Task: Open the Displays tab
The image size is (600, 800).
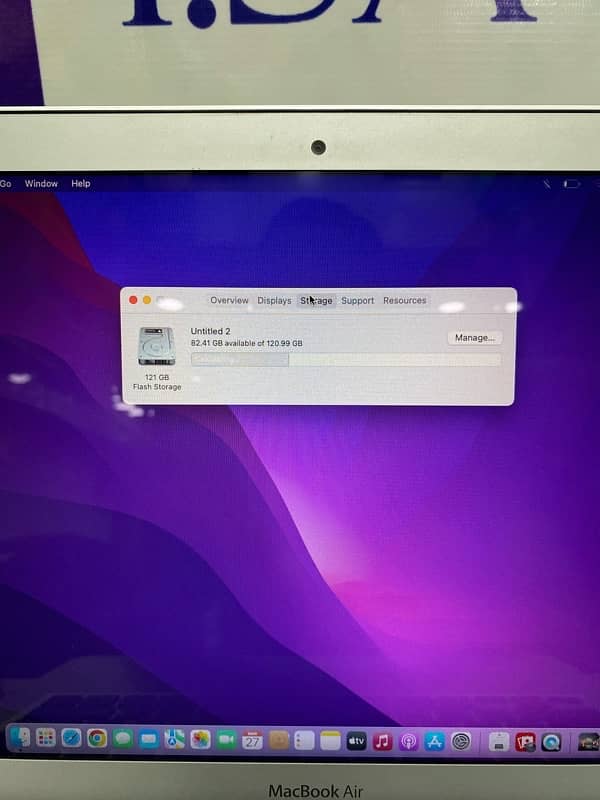Action: pos(274,300)
